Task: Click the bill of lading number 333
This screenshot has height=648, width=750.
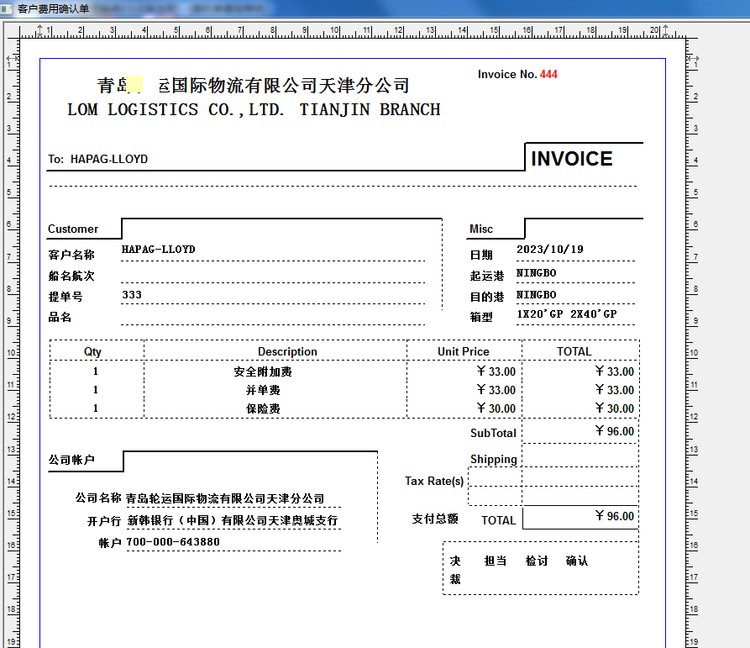Action: tap(132, 295)
